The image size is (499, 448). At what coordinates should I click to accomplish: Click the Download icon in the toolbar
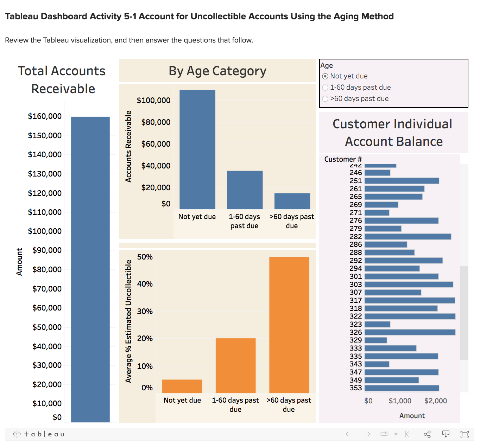click(x=446, y=434)
